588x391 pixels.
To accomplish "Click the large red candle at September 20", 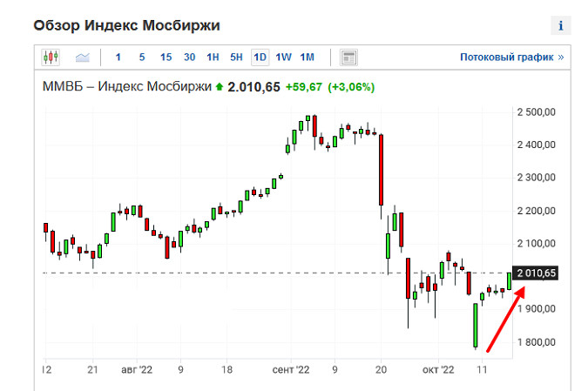I will pos(382,170).
